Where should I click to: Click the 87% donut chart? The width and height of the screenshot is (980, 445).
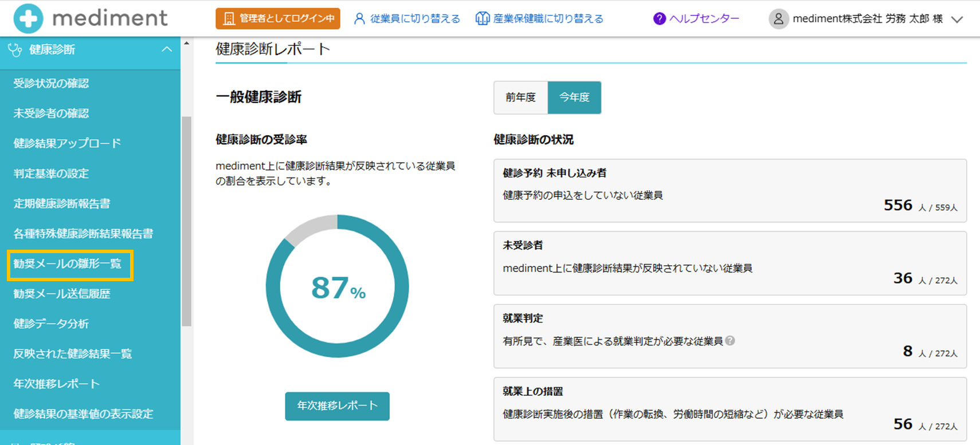pyautogui.click(x=338, y=286)
